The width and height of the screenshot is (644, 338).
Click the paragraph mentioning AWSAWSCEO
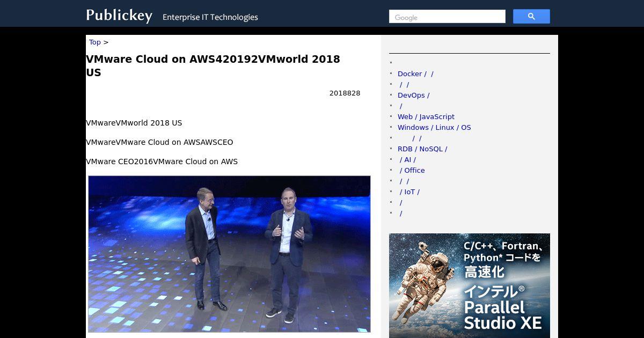pos(159,142)
